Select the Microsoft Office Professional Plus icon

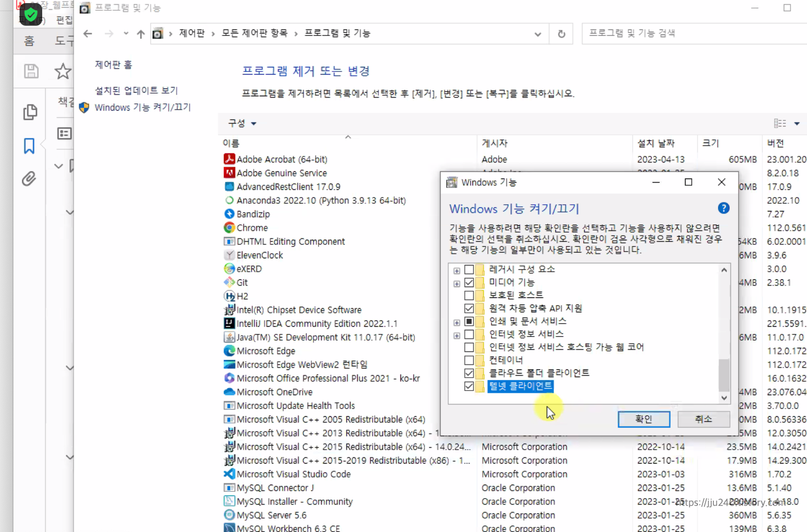pyautogui.click(x=229, y=378)
